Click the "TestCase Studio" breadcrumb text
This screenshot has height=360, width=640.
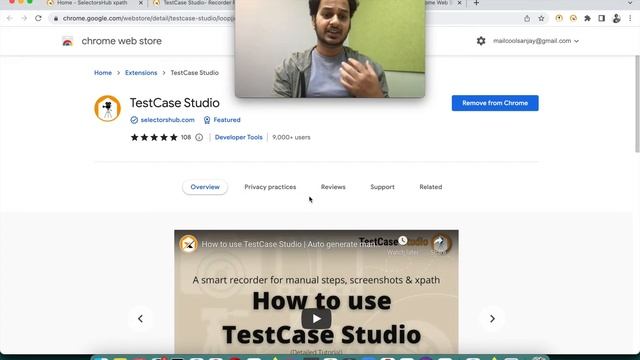[x=195, y=73]
